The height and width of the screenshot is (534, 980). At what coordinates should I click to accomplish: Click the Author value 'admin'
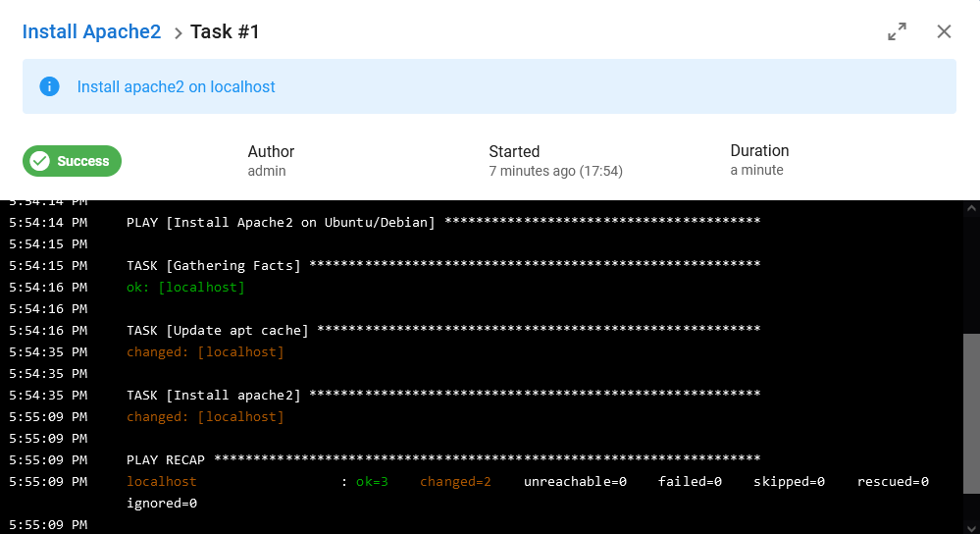[266, 171]
